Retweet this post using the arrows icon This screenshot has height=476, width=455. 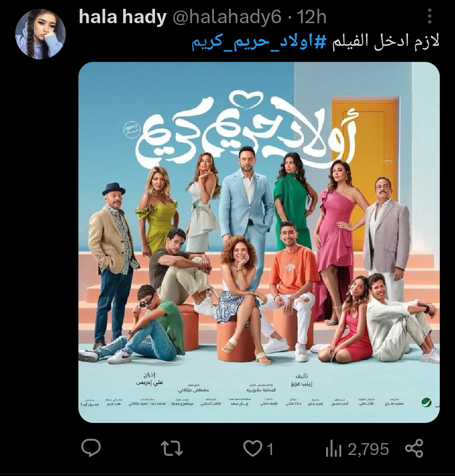tap(172, 448)
